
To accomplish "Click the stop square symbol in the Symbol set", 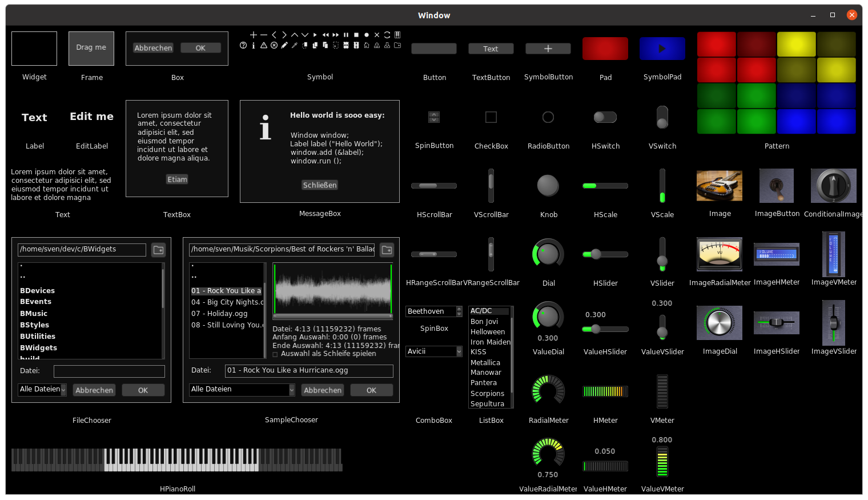I will tap(356, 35).
